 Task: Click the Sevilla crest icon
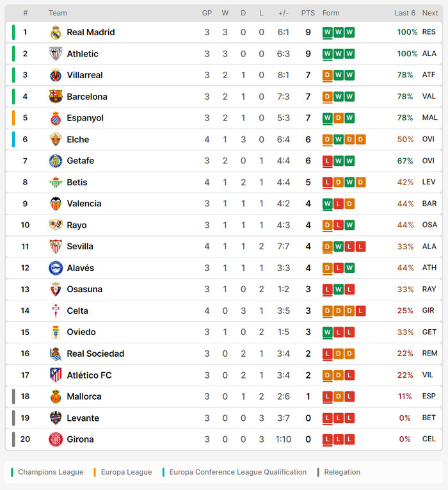pyautogui.click(x=56, y=247)
